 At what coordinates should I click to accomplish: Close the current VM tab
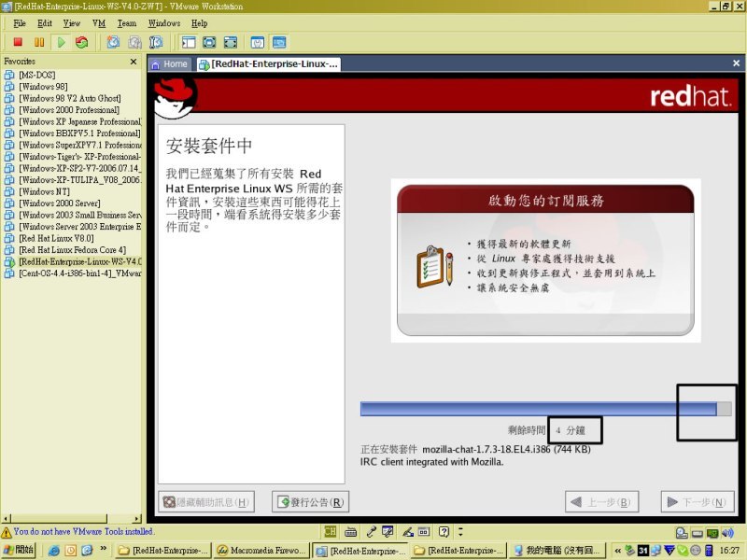[736, 63]
